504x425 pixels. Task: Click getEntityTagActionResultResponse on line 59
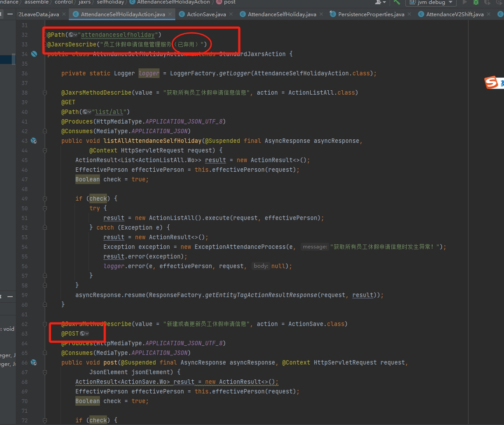(261, 295)
